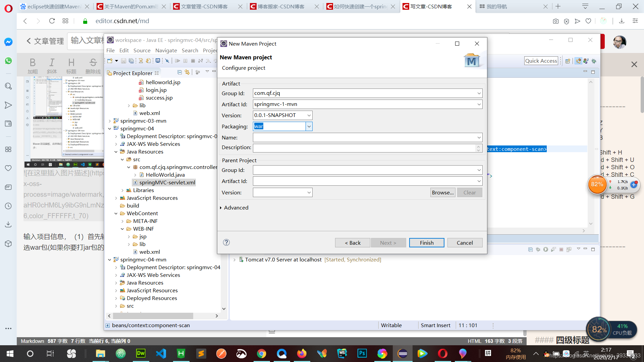Reload the page in Opera

52,21
